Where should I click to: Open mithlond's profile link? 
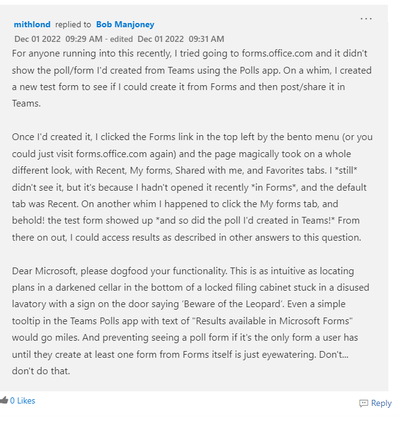point(32,24)
